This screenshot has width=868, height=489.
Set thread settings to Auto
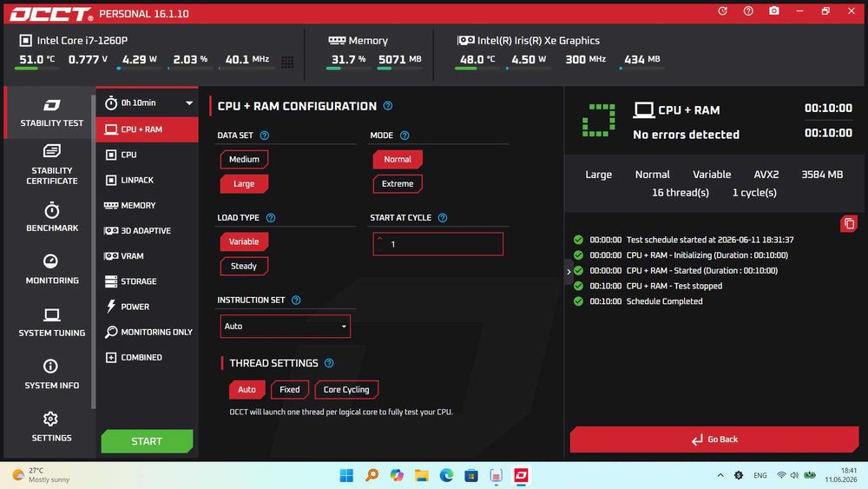coord(247,389)
